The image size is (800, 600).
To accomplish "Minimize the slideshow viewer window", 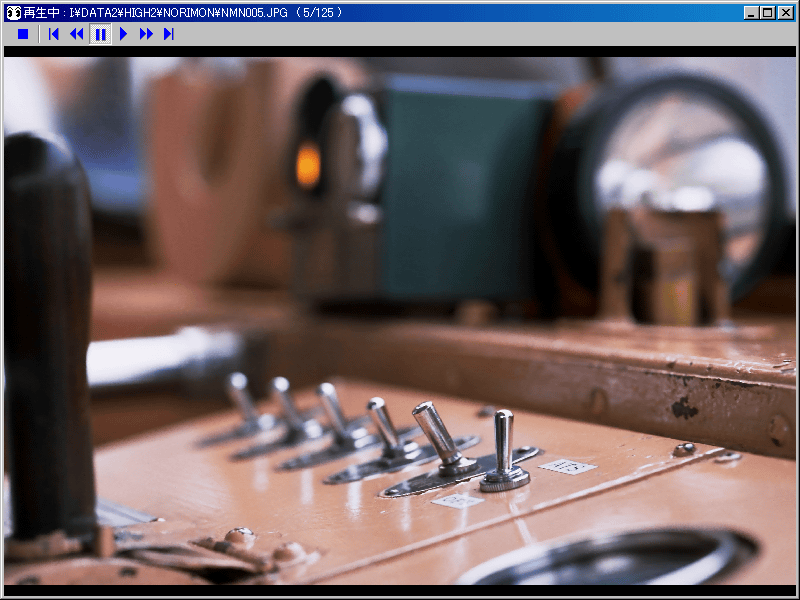I will [751, 13].
